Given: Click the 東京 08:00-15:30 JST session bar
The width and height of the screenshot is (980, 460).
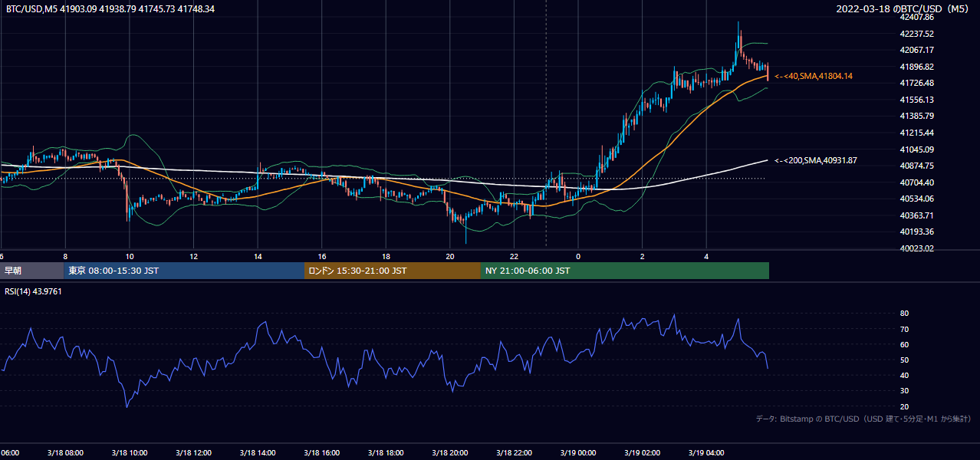Looking at the screenshot, I should pos(184,271).
